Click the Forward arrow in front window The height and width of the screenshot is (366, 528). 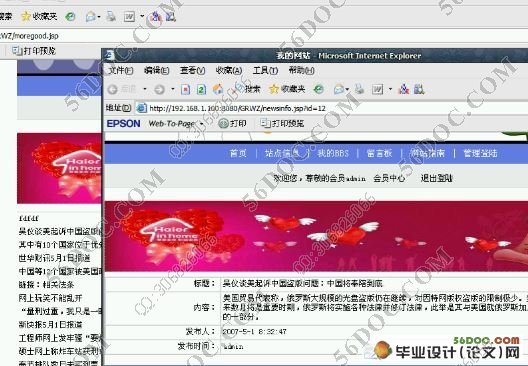point(159,89)
